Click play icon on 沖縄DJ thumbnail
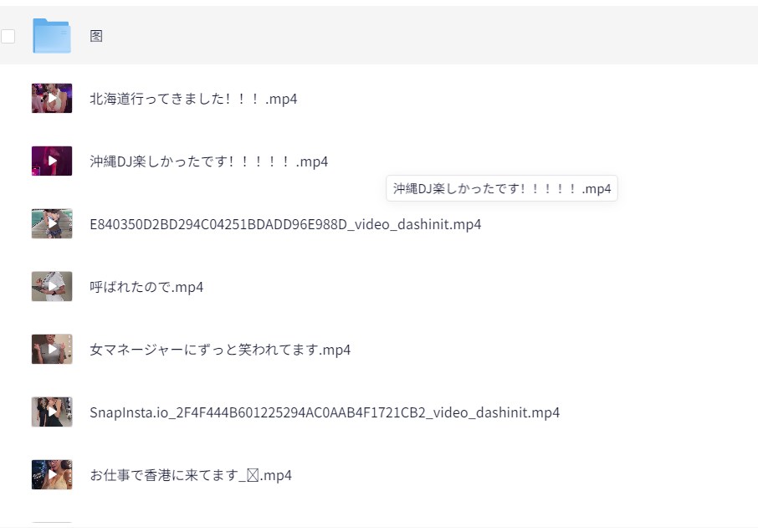This screenshot has height=532, width=758. coord(52,161)
